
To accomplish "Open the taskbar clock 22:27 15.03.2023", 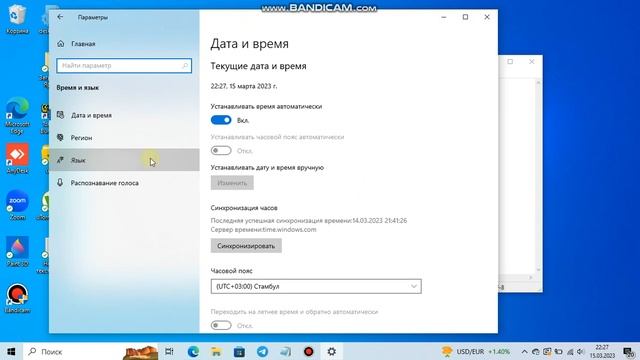I will tap(602, 351).
